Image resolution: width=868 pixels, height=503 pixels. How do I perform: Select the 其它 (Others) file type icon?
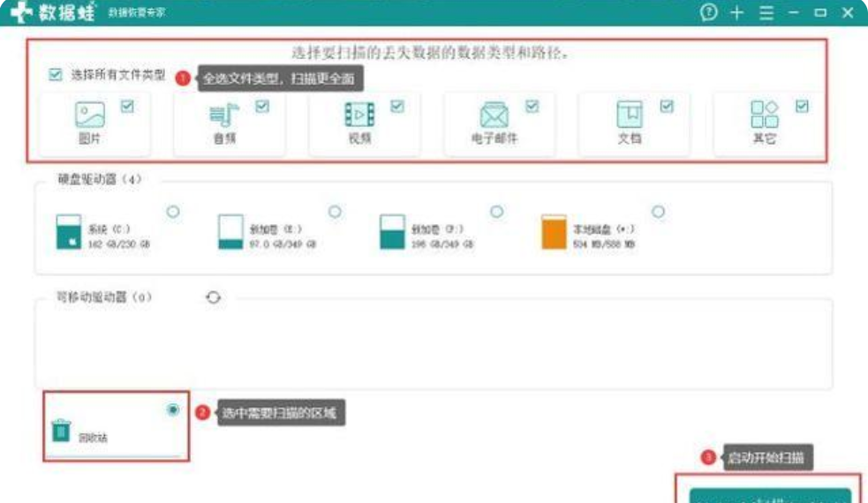click(x=764, y=115)
